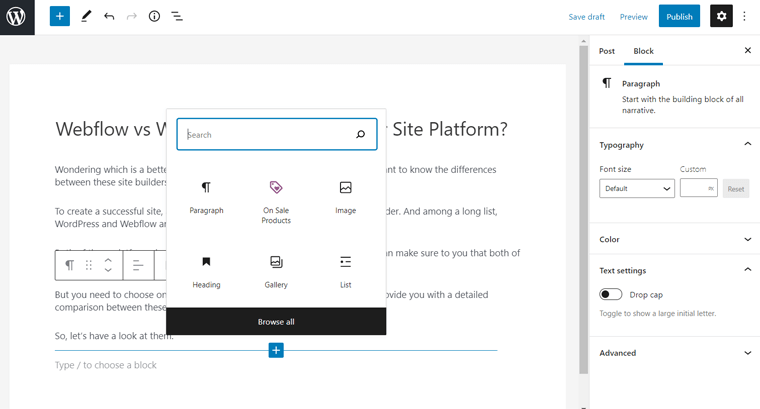760x409 pixels.
Task: Focus the block Search field
Action: point(277,134)
